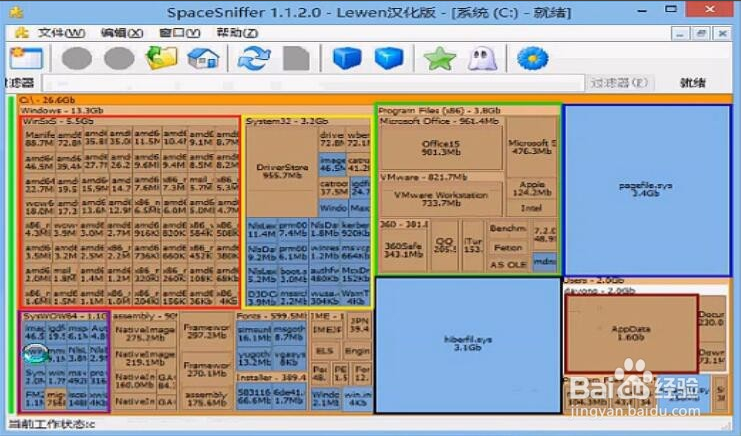Viewport: 741px width, 436px height.
Task: Click the blue flower donate icon
Action: tap(533, 59)
